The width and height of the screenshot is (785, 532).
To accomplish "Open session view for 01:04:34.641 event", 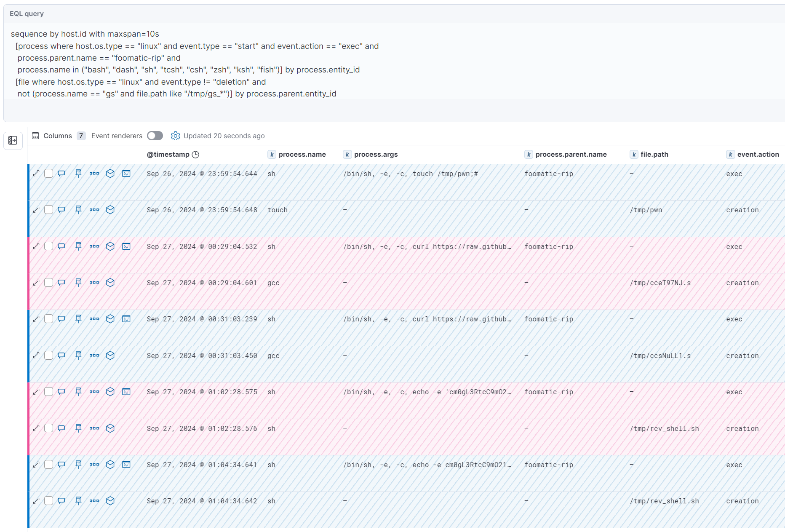I will [x=126, y=465].
